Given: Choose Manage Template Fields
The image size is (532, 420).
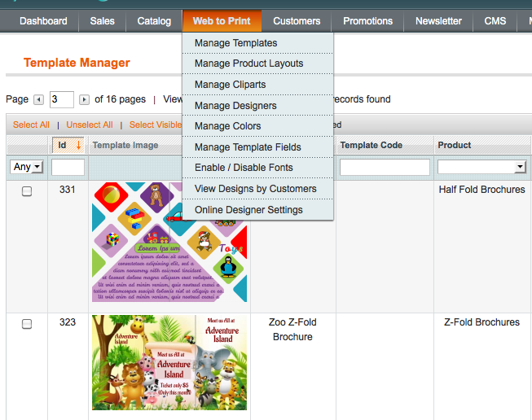Looking at the screenshot, I should pos(258,147).
